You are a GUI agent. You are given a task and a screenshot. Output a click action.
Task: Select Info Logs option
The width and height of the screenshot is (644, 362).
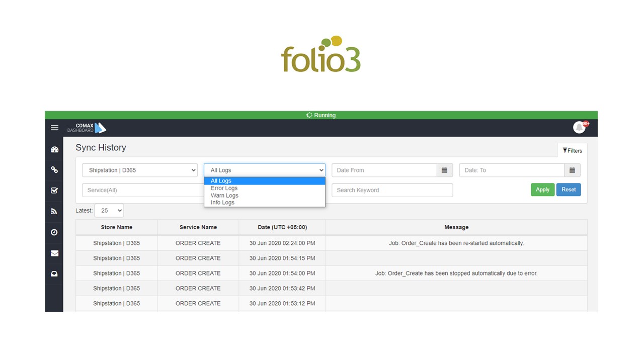click(x=265, y=203)
